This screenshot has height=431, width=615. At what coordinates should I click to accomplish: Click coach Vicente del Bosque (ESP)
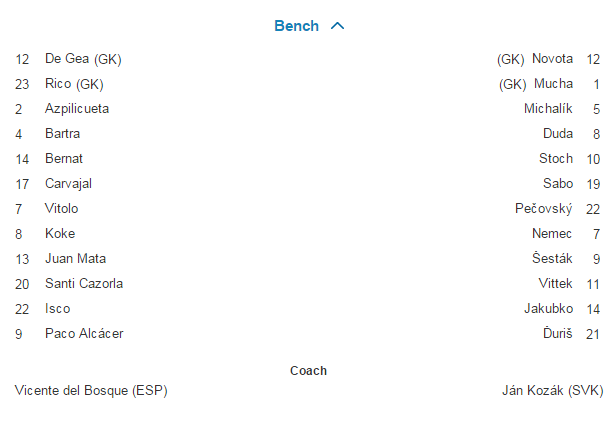[x=91, y=390]
